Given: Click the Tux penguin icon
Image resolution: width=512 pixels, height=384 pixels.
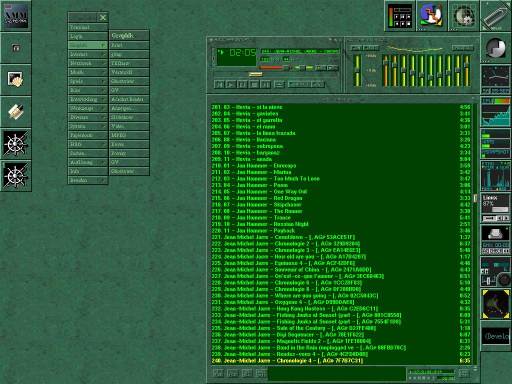Looking at the screenshot, I should pyautogui.click(x=431, y=15).
